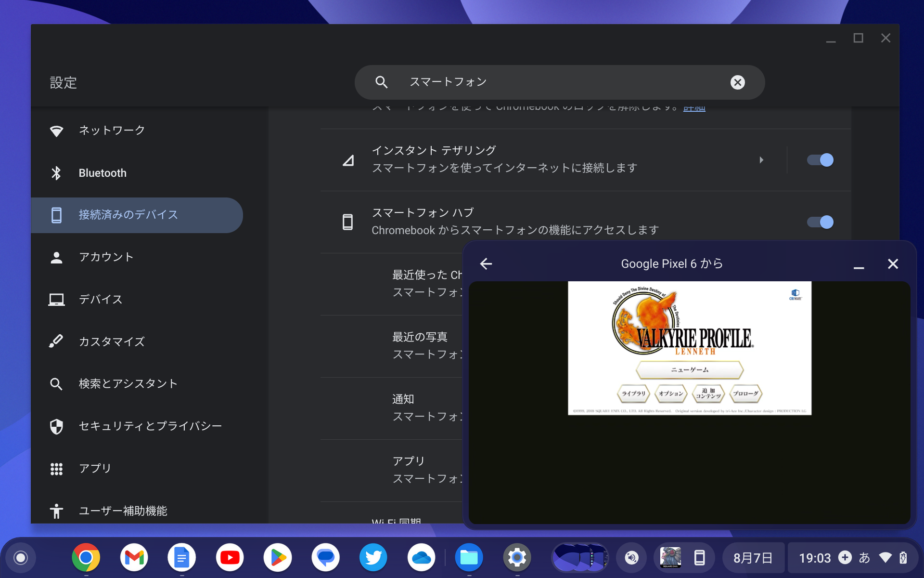Select Bluetooth in the settings sidebar
Viewport: 924px width, 578px height.
pos(103,172)
